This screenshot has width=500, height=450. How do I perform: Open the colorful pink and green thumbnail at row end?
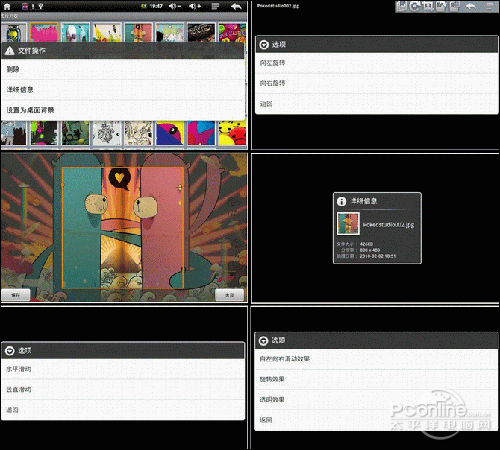tap(232, 32)
